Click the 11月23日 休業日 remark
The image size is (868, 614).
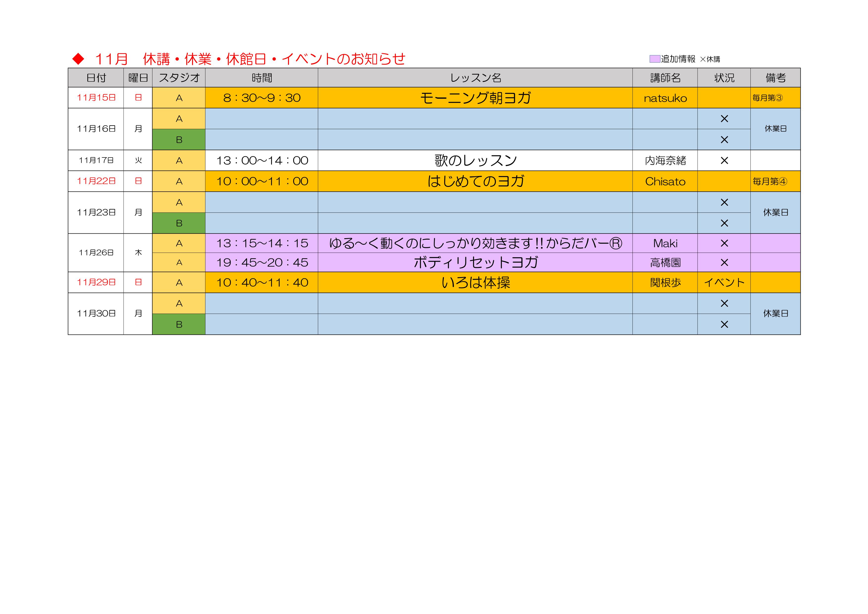(x=775, y=213)
